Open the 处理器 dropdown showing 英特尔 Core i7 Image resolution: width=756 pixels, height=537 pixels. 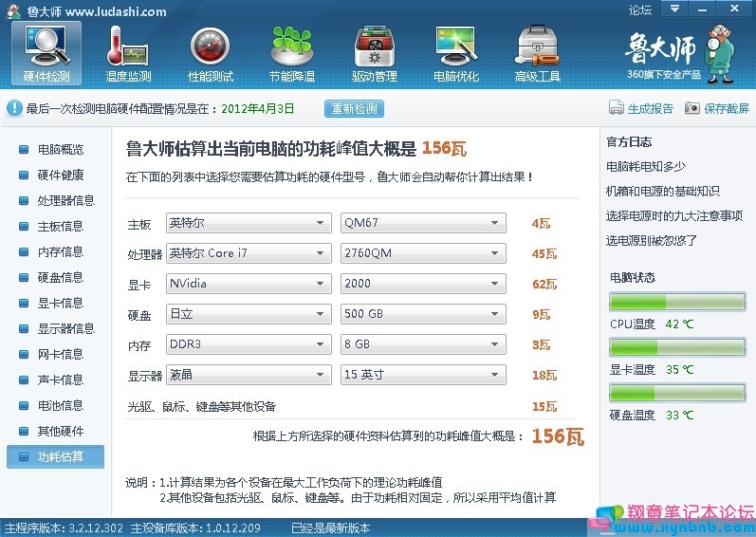coord(249,253)
